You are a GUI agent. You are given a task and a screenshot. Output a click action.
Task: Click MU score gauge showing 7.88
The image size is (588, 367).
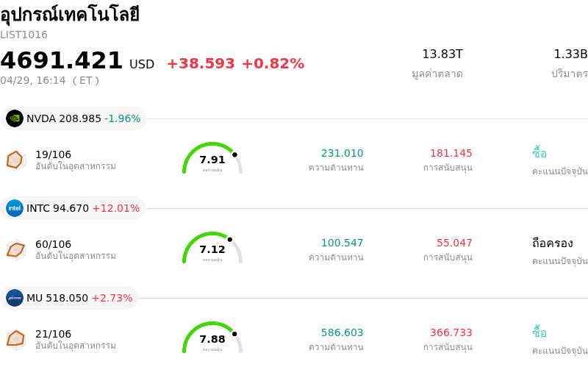[x=212, y=338]
